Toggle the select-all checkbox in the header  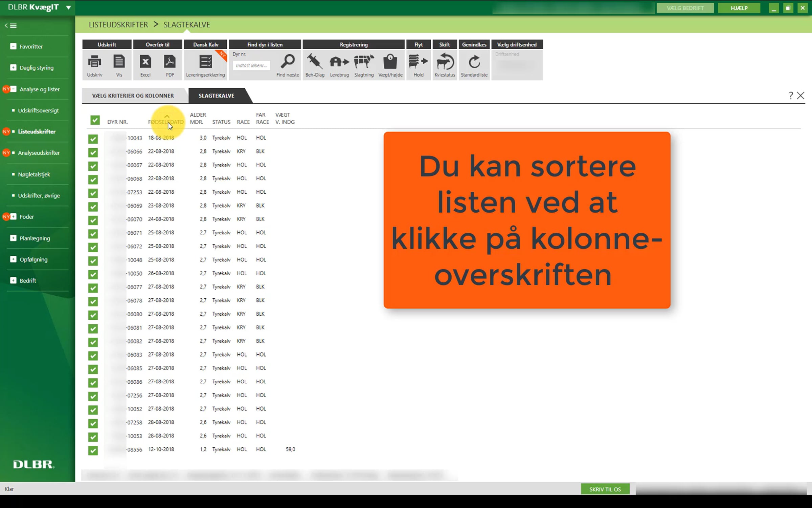click(95, 120)
